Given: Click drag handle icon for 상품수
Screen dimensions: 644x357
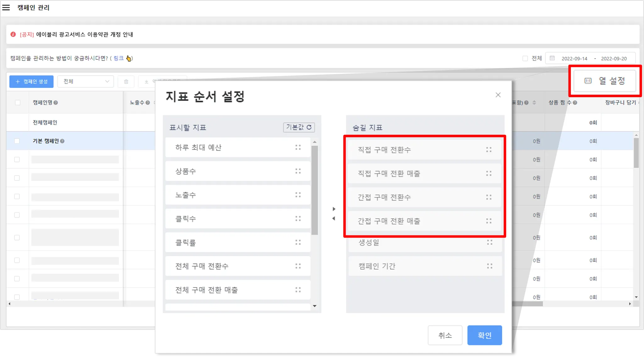Looking at the screenshot, I should tap(298, 171).
